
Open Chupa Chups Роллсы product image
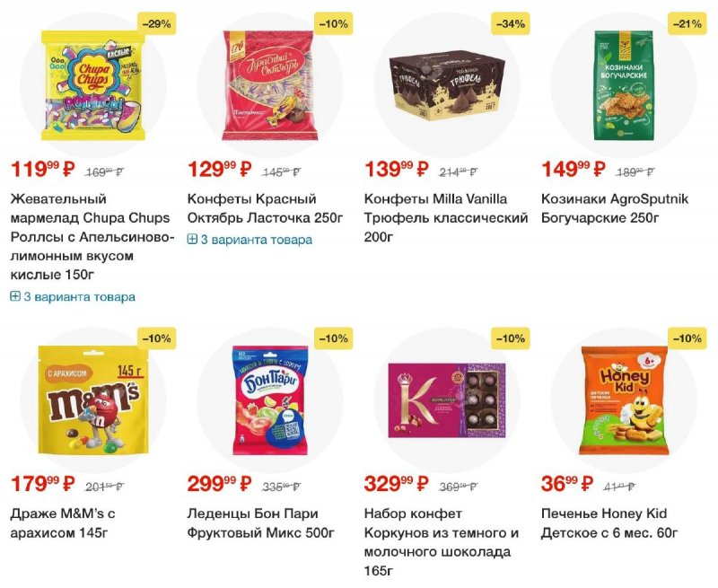click(93, 85)
